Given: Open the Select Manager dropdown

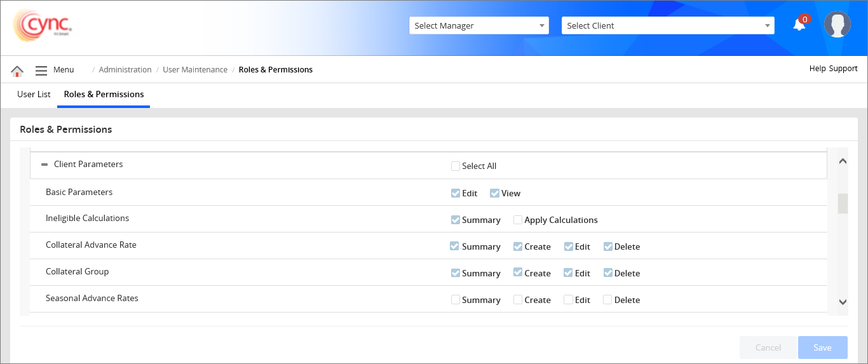Looking at the screenshot, I should point(478,25).
